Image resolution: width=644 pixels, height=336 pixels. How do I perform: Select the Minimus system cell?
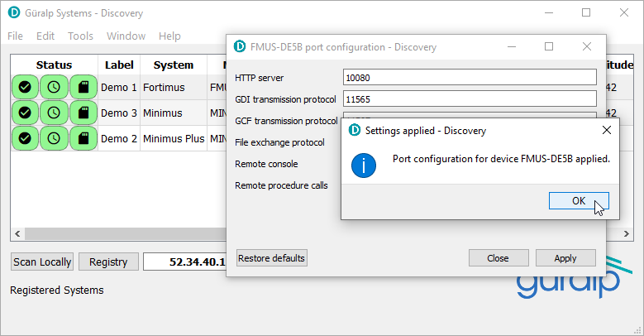(174, 113)
